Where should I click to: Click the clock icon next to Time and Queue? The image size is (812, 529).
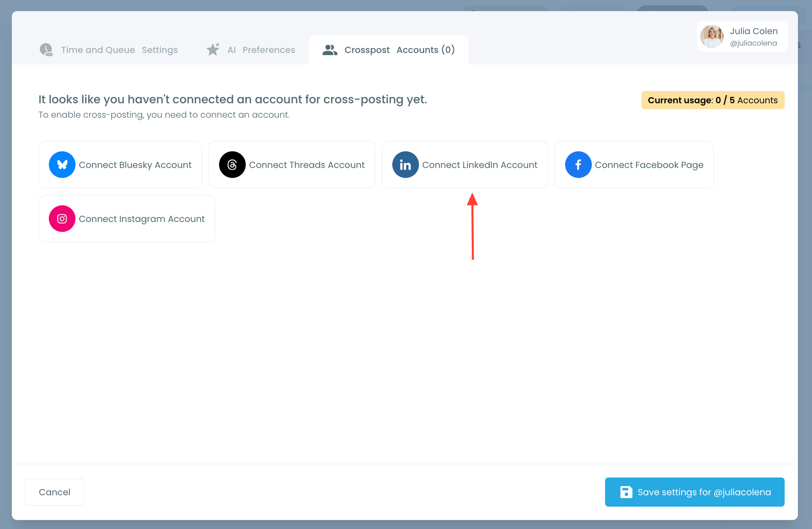[x=46, y=49]
